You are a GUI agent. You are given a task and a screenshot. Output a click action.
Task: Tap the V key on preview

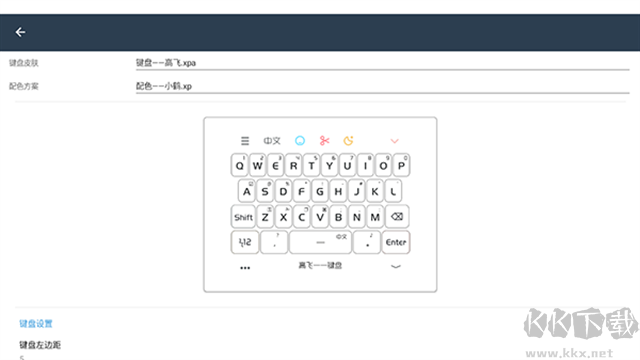[x=320, y=217]
